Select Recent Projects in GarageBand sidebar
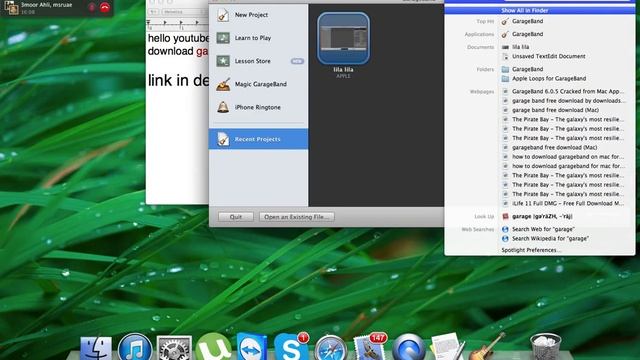Image resolution: width=640 pixels, height=360 pixels. [x=258, y=139]
